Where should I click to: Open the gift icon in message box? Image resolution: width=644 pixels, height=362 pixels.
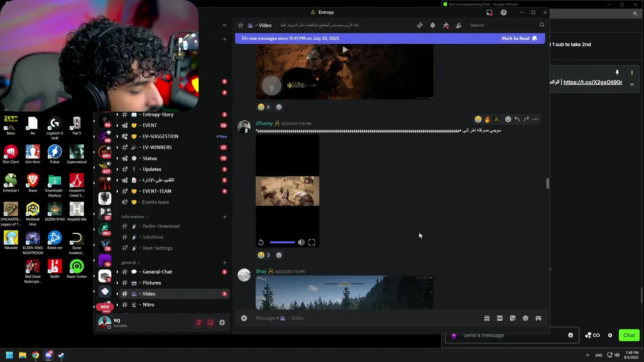click(487, 318)
